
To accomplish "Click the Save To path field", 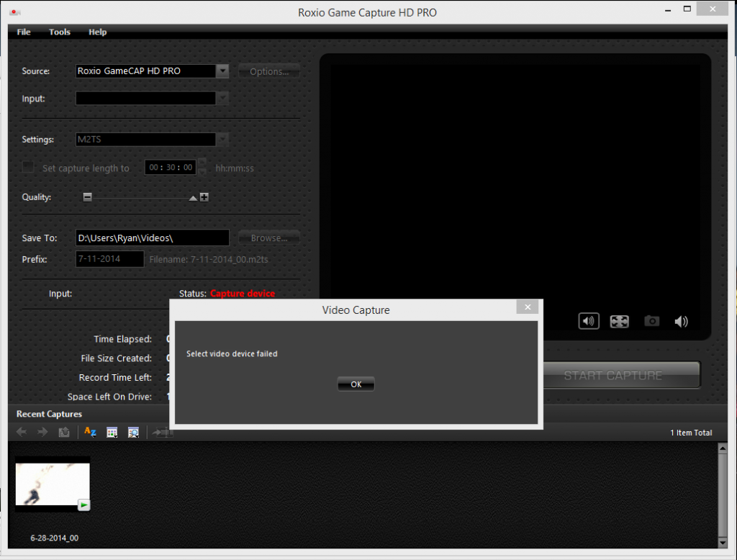I will 153,238.
